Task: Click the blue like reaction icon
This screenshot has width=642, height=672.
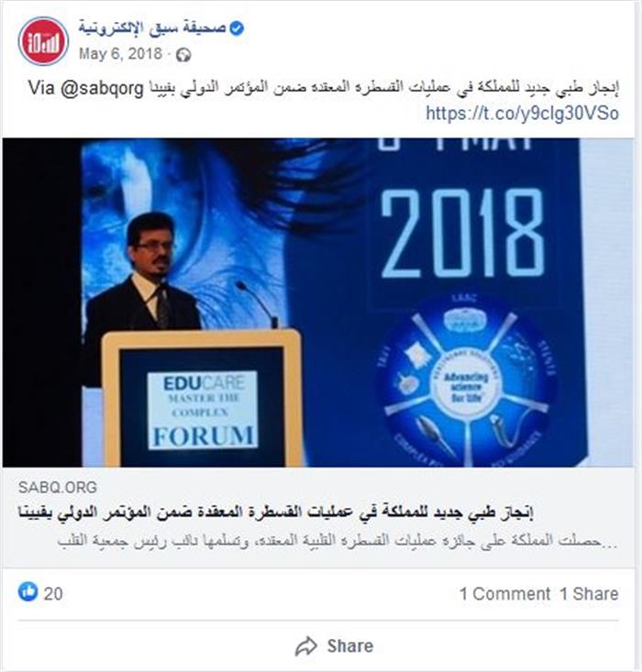Action: coord(28,592)
